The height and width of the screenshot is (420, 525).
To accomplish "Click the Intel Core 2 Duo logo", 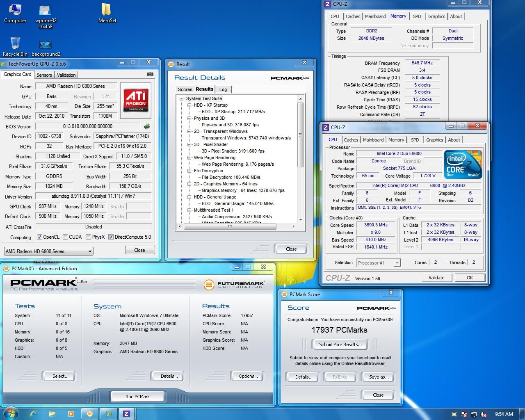I will 463,164.
